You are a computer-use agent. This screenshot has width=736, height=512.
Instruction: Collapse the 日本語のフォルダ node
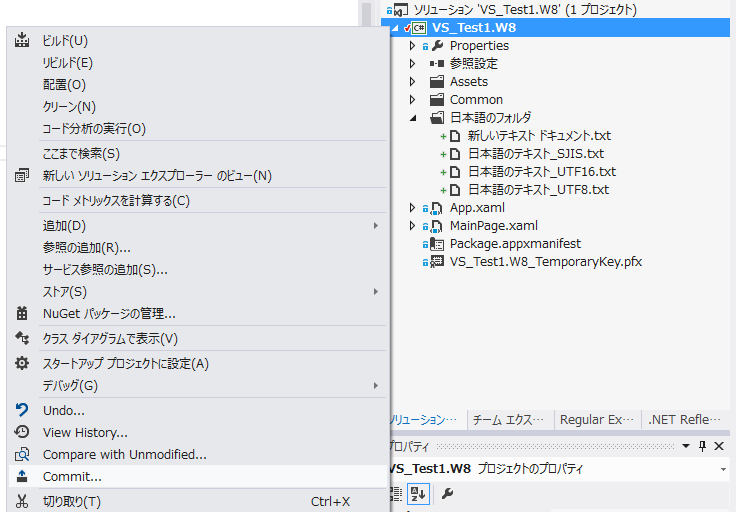click(x=413, y=118)
